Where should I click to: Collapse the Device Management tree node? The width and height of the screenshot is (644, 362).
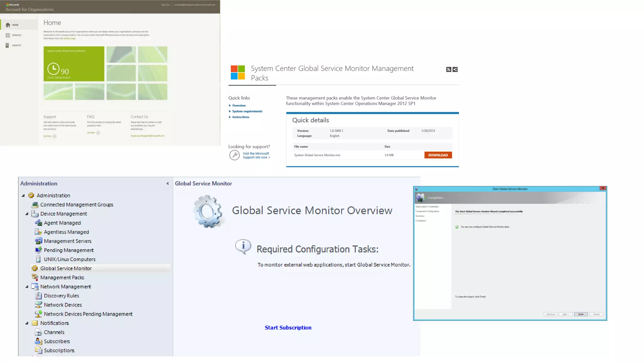point(27,214)
